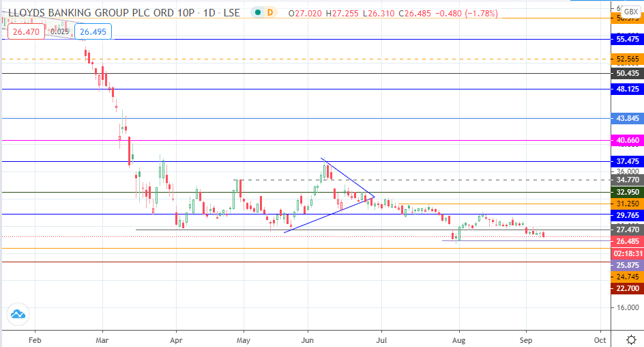The height and width of the screenshot is (347, 644).
Task: Select the dark red 22.700 price label
Action: 627,288
